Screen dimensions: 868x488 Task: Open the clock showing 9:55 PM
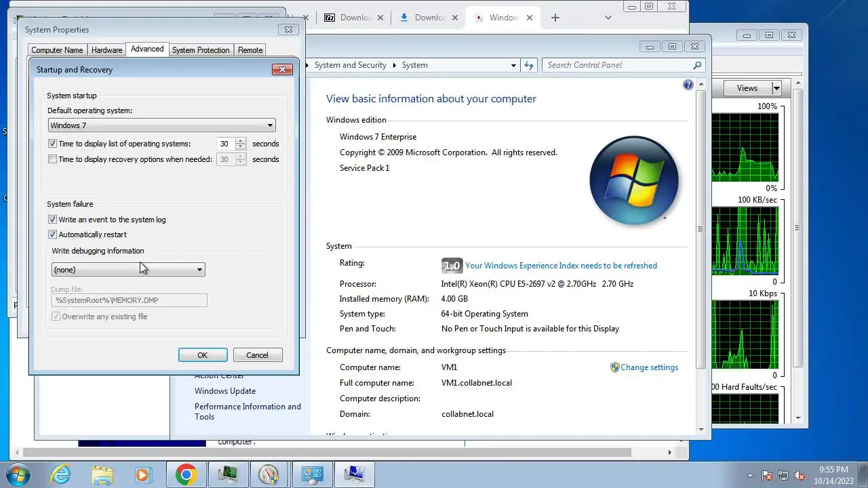pyautogui.click(x=833, y=474)
